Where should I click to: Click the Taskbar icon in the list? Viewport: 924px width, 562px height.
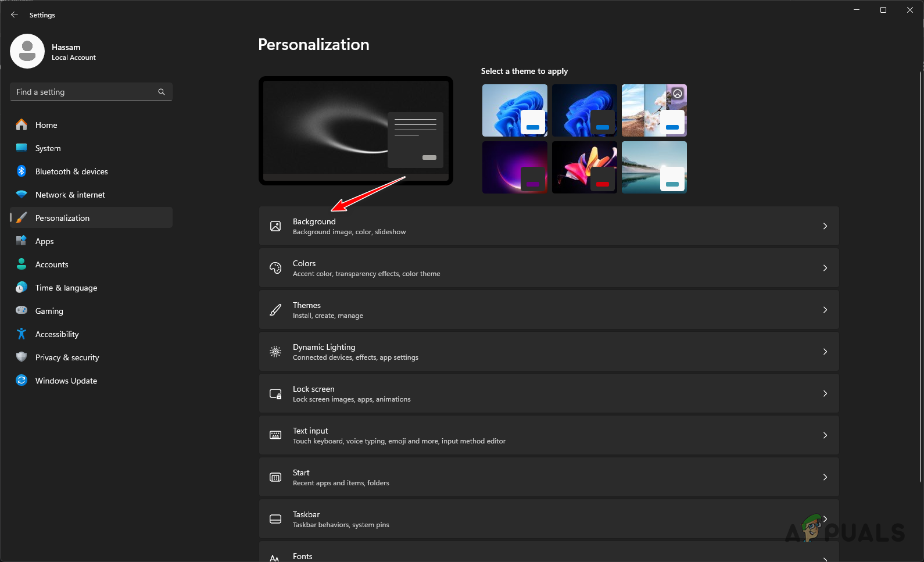[275, 519]
